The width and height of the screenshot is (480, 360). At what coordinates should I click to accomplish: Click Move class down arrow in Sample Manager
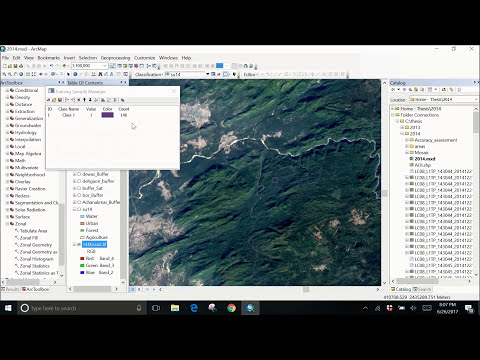(x=90, y=100)
